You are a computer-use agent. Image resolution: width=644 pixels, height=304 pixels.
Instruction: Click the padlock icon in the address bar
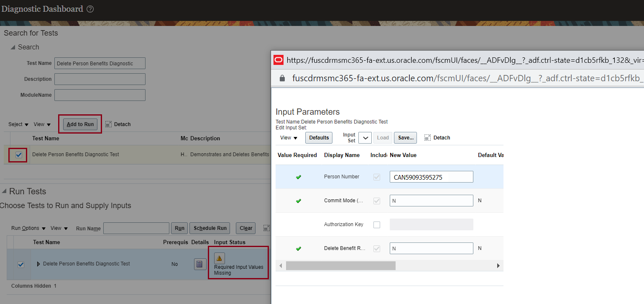click(x=281, y=78)
